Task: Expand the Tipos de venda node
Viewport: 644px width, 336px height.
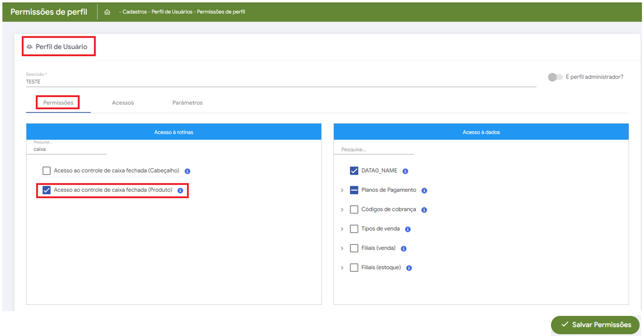Action: pyautogui.click(x=342, y=229)
